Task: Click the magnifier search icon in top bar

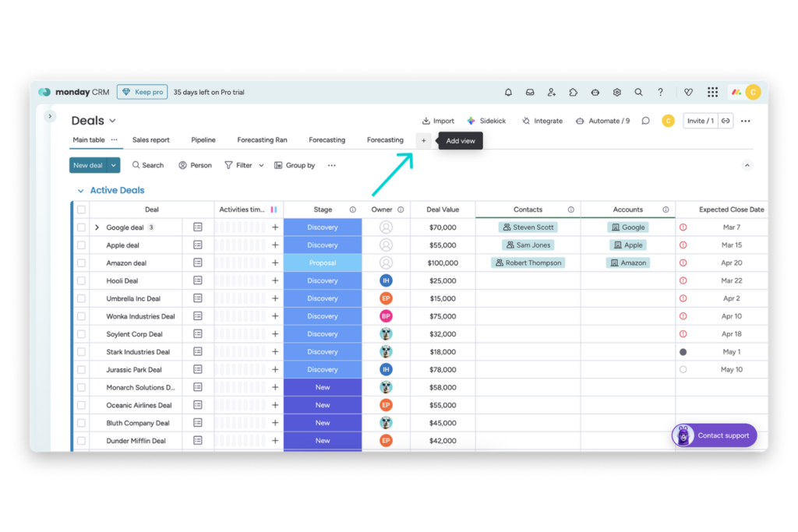Action: tap(638, 93)
